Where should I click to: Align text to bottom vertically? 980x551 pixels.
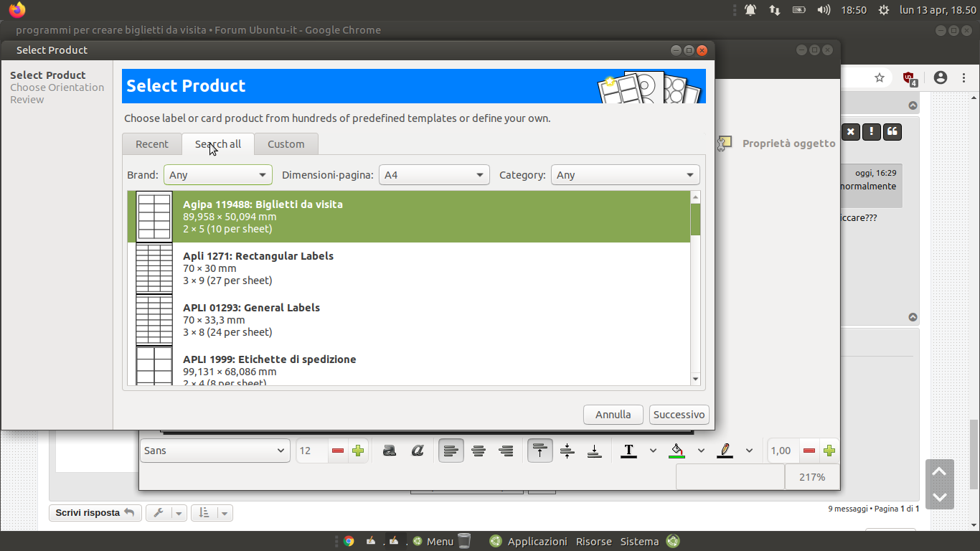[x=595, y=451]
